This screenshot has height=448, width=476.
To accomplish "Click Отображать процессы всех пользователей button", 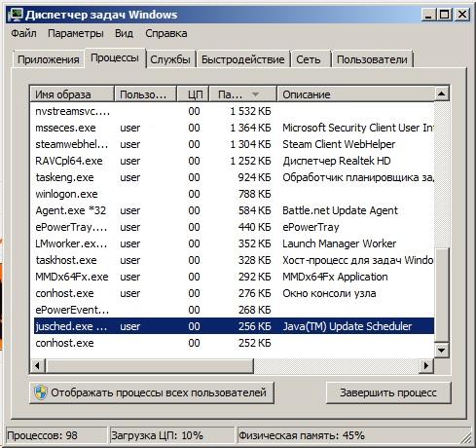I will (152, 392).
